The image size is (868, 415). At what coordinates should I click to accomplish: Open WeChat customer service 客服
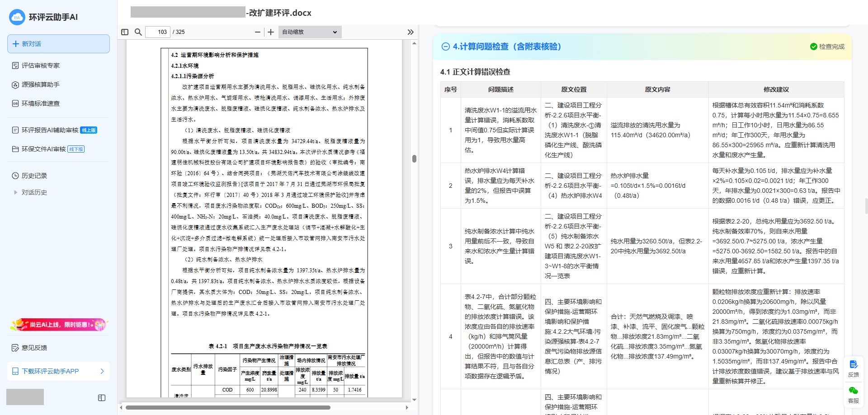pyautogui.click(x=853, y=394)
